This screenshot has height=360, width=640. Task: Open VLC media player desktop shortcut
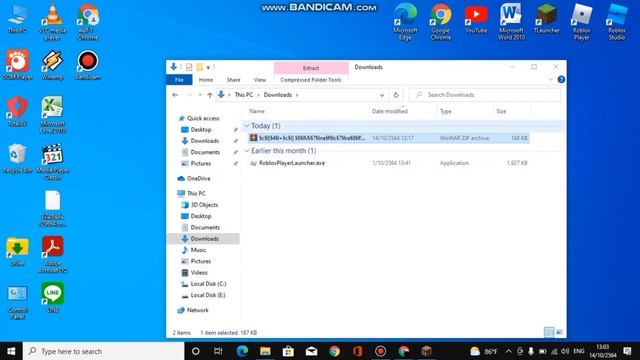pos(53,22)
